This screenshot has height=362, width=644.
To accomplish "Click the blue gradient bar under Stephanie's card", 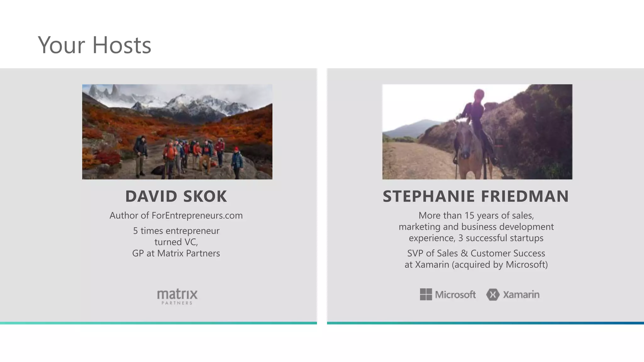I will tap(485, 323).
